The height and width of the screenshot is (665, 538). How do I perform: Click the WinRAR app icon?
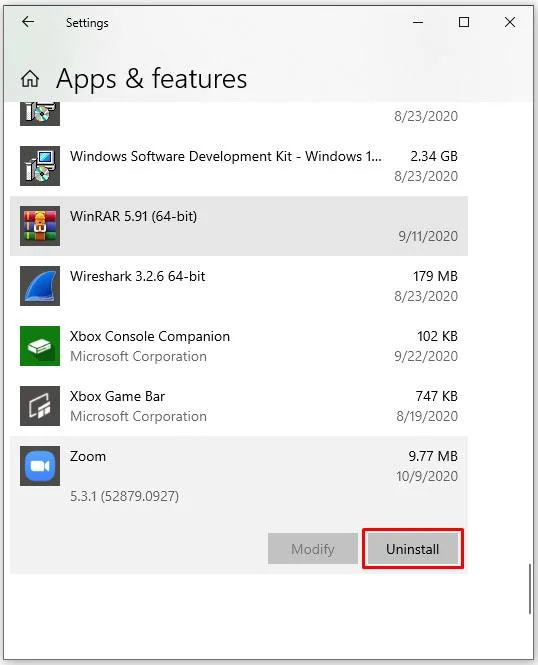point(40,226)
